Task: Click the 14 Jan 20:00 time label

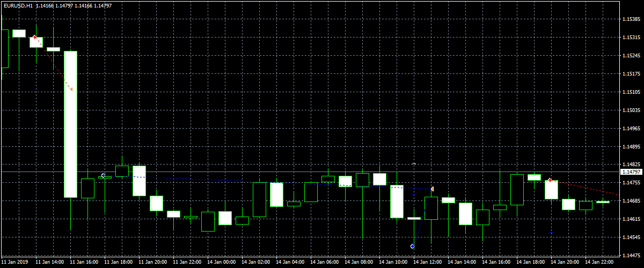Action: (565, 263)
